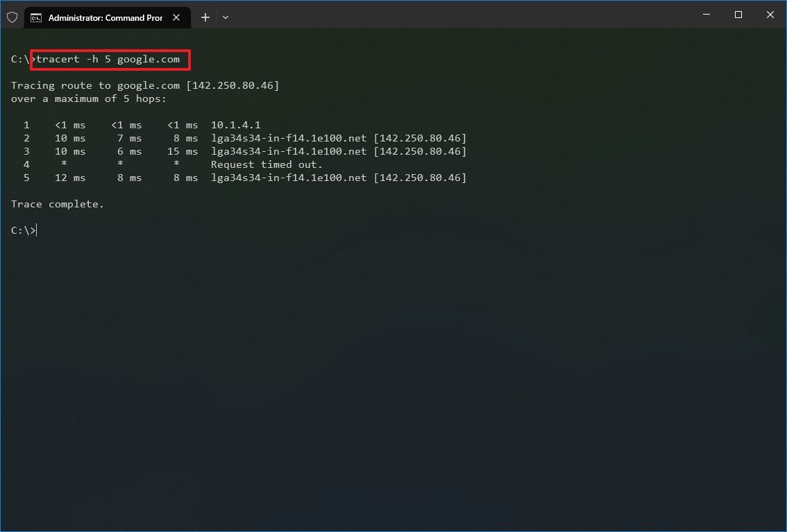The width and height of the screenshot is (787, 532).
Task: Click the Request timed out line
Action: 266,164
